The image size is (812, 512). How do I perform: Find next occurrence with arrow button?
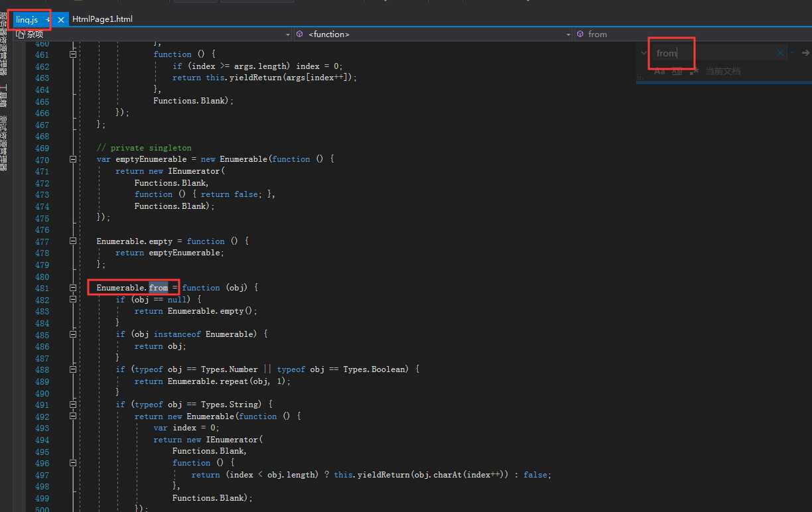point(805,53)
